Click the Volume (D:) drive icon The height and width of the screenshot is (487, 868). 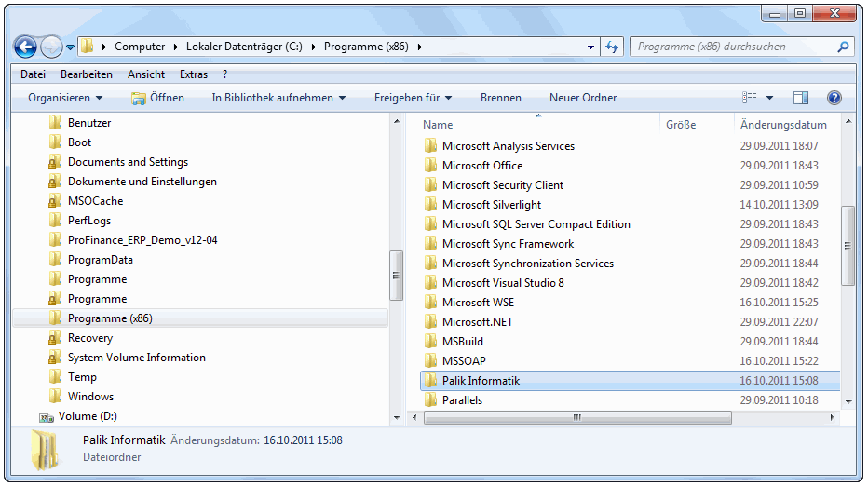click(x=47, y=417)
